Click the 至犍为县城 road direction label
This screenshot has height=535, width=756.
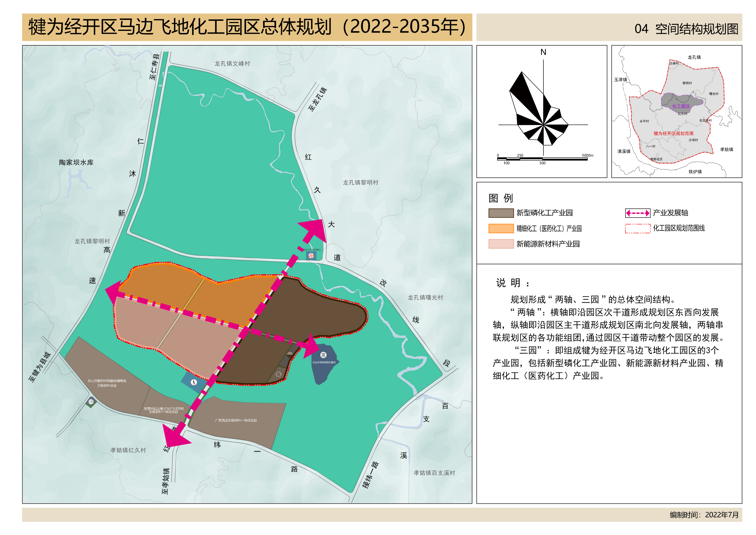click(40, 367)
